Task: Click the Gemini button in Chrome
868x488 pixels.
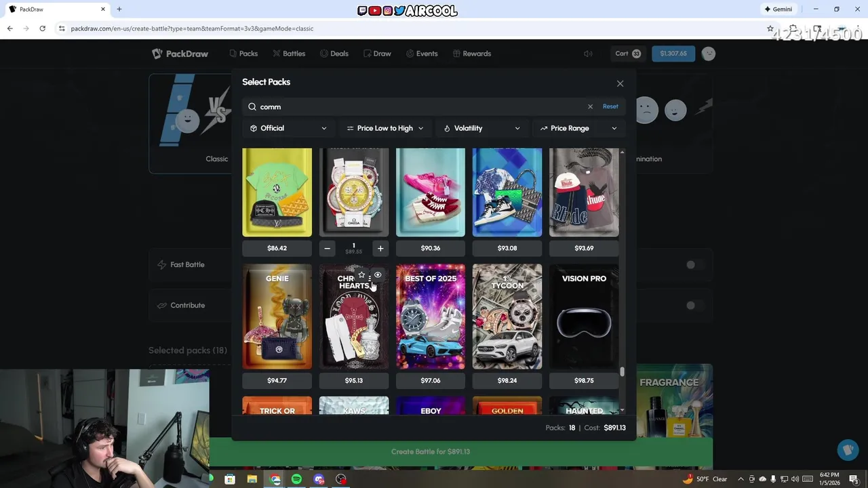Action: click(778, 9)
